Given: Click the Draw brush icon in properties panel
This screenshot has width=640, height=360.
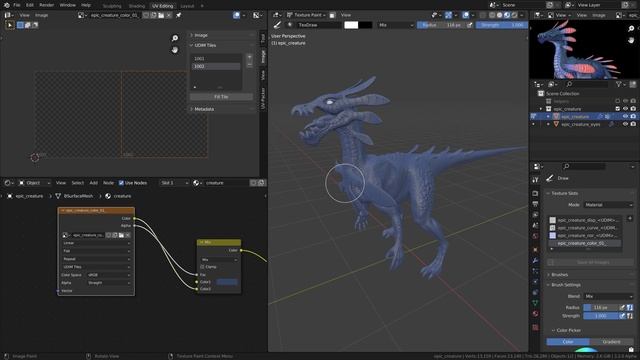Looking at the screenshot, I should pos(549,178).
